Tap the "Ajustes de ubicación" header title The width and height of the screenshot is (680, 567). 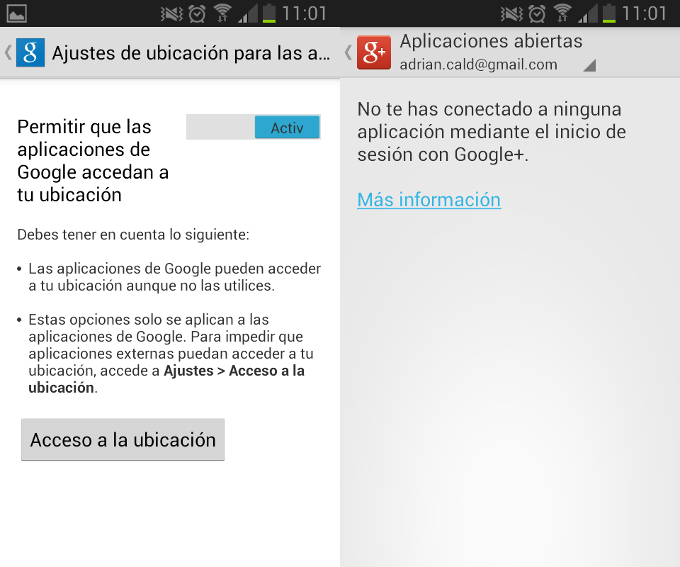coord(190,53)
